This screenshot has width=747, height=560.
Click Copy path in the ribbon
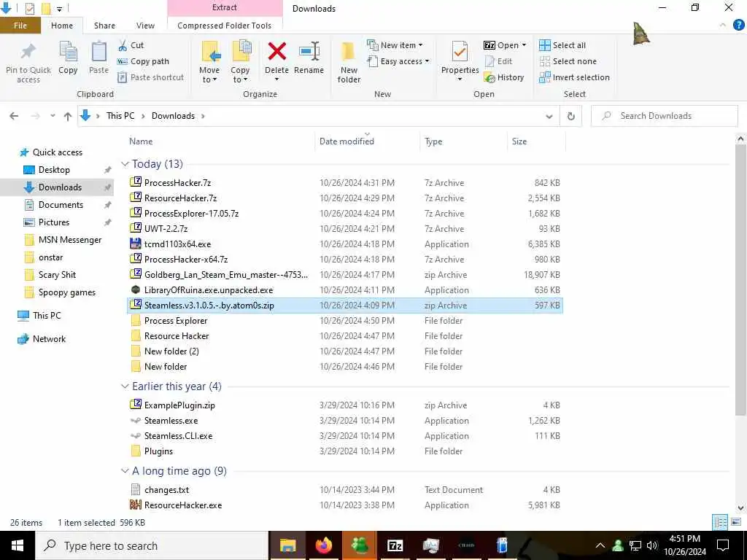point(143,61)
